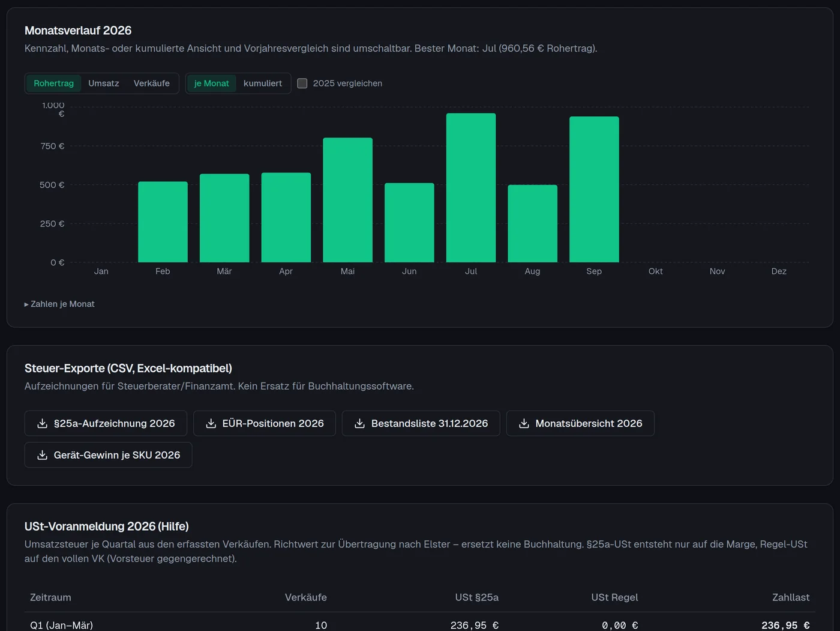Screen dimensions: 840x631
Task: Click the Q1 (Jan–Mär) table row
Action: click(x=420, y=625)
